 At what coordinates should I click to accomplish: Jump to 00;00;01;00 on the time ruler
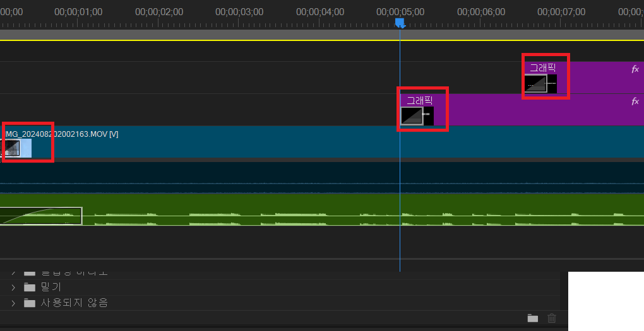point(78,12)
